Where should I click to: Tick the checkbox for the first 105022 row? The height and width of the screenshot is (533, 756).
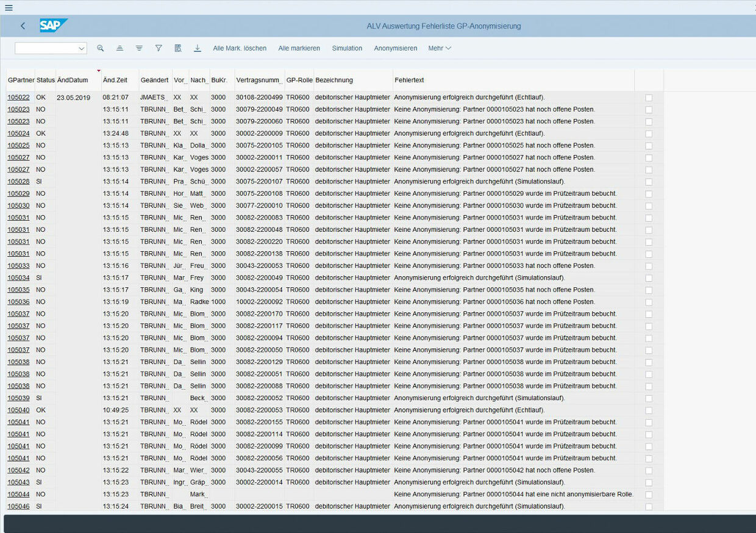coord(649,98)
